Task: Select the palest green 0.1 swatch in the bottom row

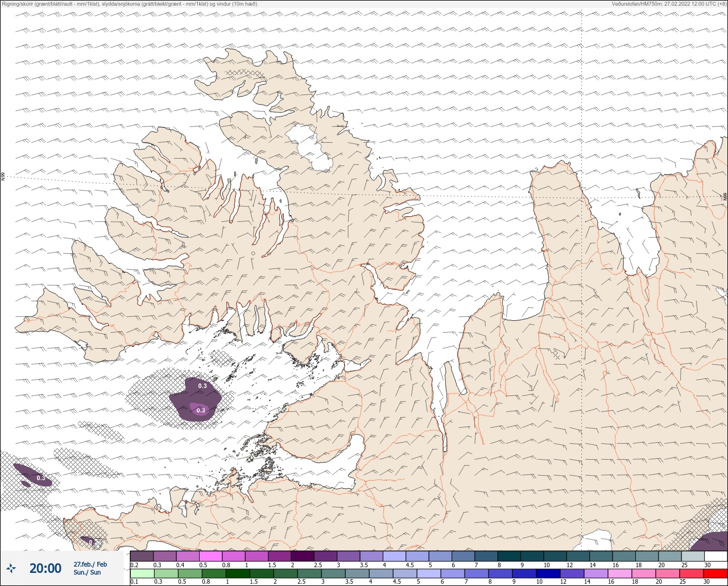Action: click(142, 573)
